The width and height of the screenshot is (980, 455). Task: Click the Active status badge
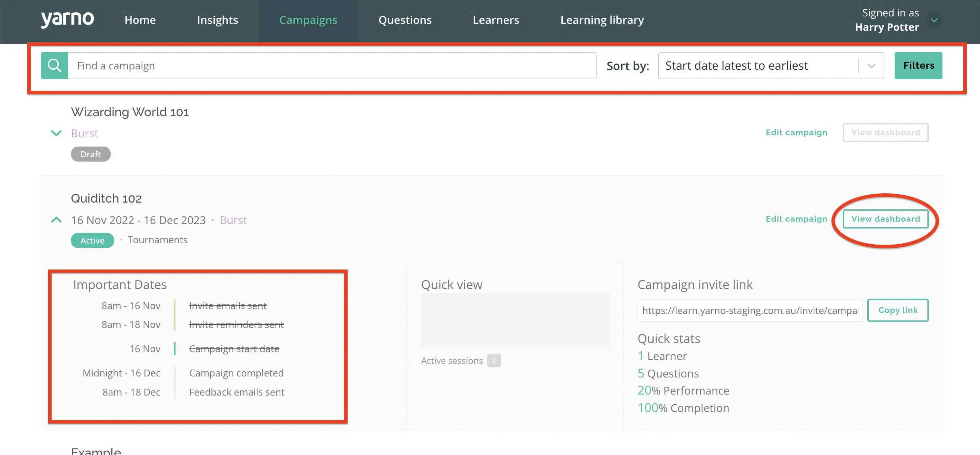[92, 240]
